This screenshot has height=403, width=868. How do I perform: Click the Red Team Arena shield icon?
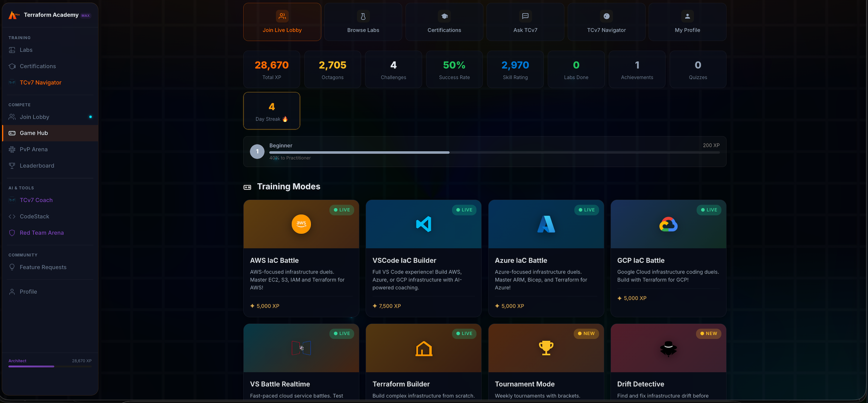pyautogui.click(x=12, y=233)
